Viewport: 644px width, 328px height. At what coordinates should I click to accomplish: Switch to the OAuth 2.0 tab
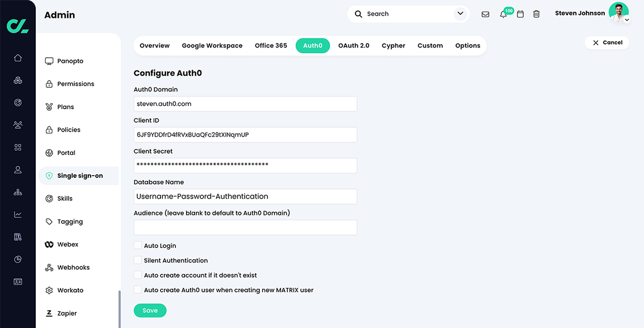pos(353,45)
